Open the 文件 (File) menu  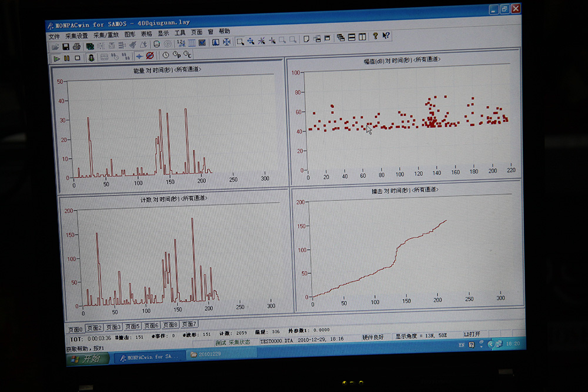coord(54,36)
